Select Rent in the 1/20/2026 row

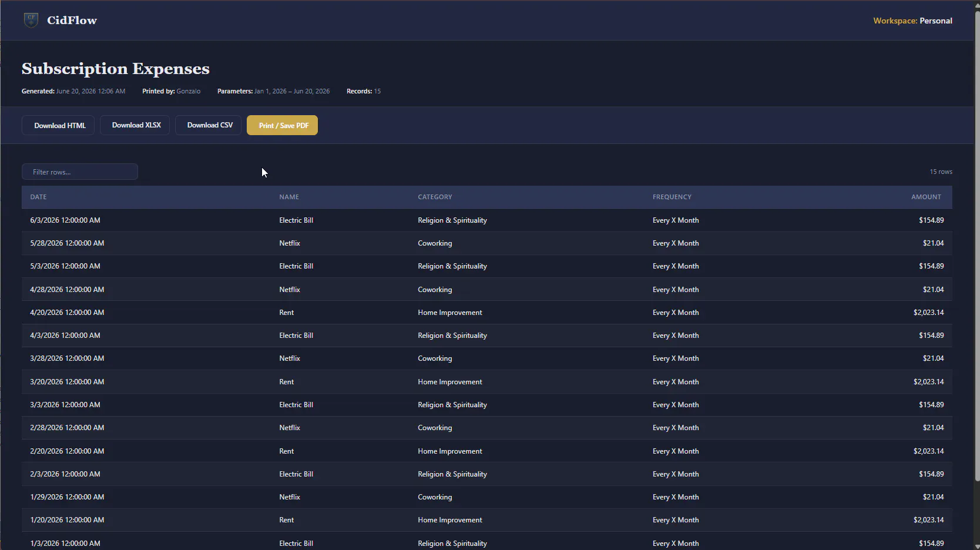[286, 520]
